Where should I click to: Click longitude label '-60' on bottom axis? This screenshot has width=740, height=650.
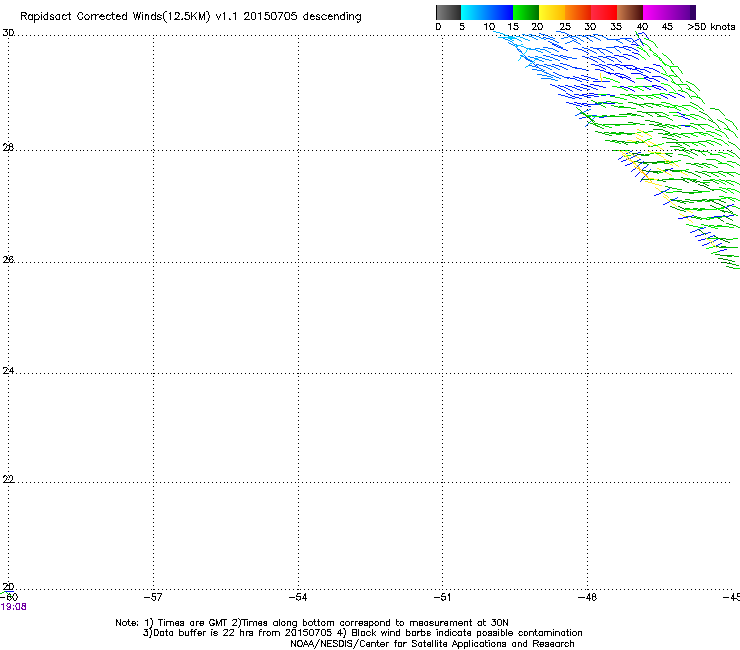[x=9, y=597]
